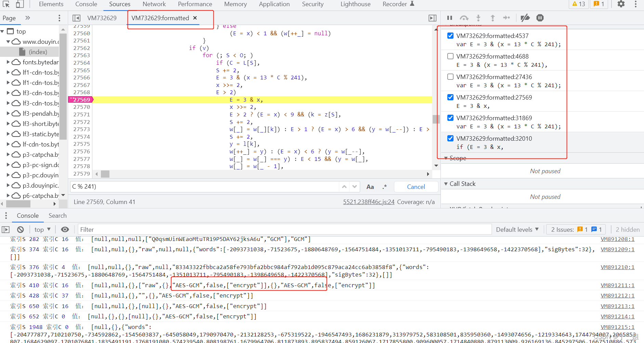Open the 5521.238ff46c.js:24 source link
Viewport: 644px width, 343px height.
click(x=369, y=202)
